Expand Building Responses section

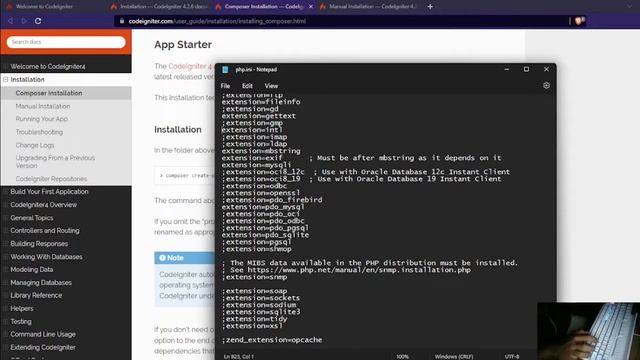(x=39, y=244)
